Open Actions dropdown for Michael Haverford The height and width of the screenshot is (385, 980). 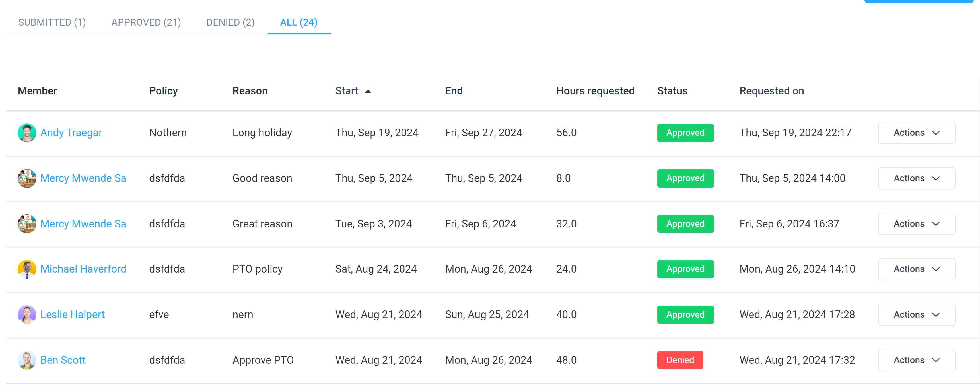[916, 269]
